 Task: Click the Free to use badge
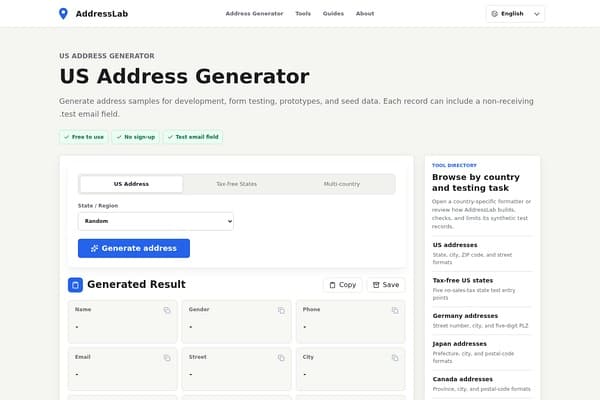84,137
